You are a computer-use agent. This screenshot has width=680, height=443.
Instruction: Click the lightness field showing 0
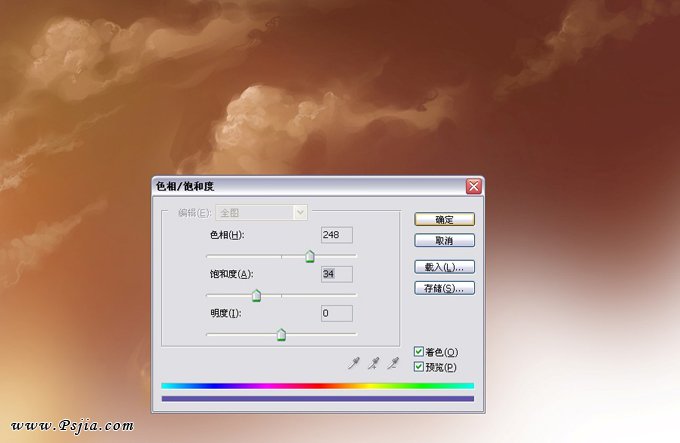click(x=337, y=313)
